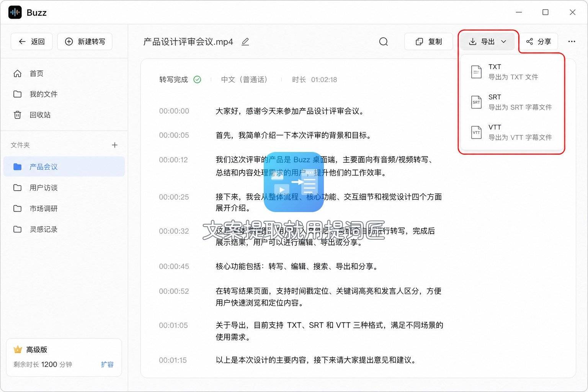Click the line 大家好，感谢今天来参加产品设计评审会议
The height and width of the screenshot is (392, 588).
coord(291,111)
